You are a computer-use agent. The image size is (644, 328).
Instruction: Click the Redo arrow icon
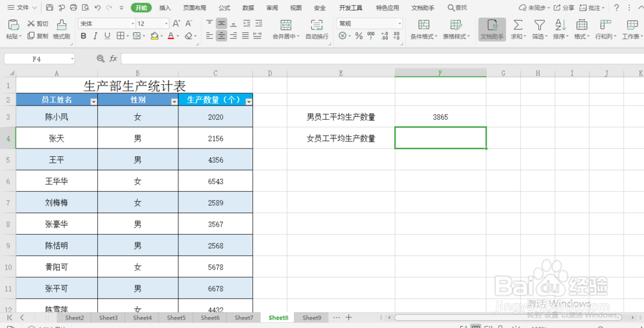pos(109,8)
